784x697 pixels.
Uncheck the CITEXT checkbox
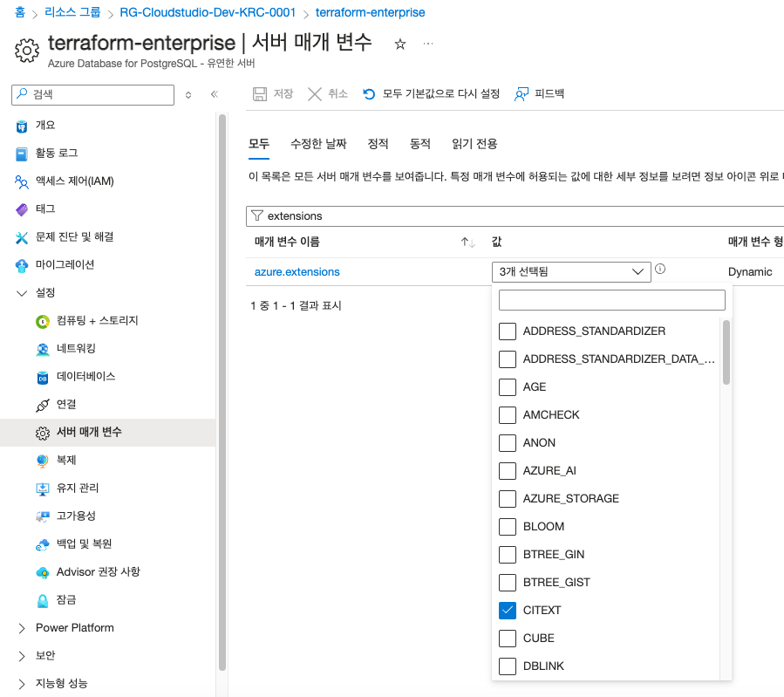coord(507,611)
